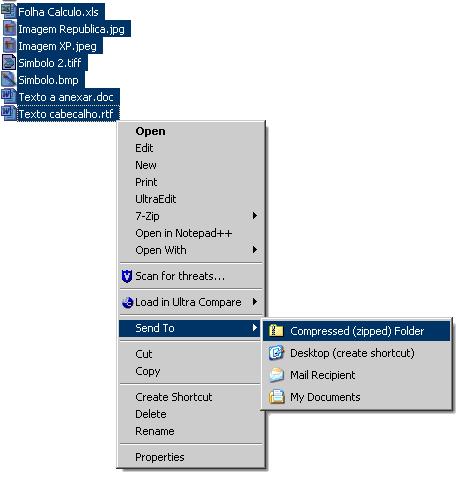The width and height of the screenshot is (456, 488).
Task: Click the Ultra Compare globe icon
Action: tap(127, 302)
